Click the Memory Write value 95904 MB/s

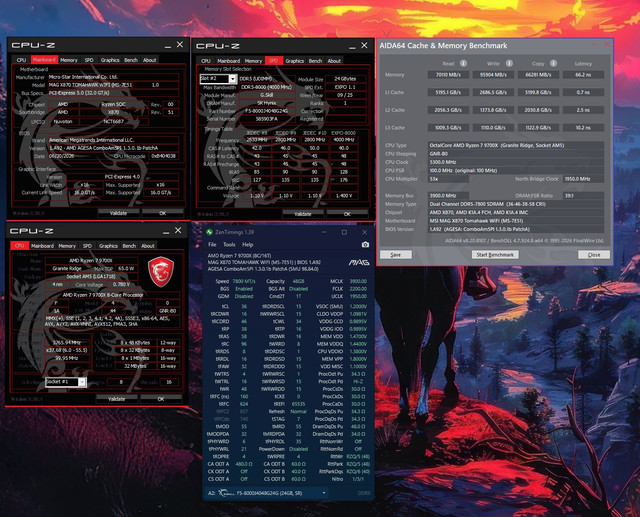pyautogui.click(x=493, y=75)
